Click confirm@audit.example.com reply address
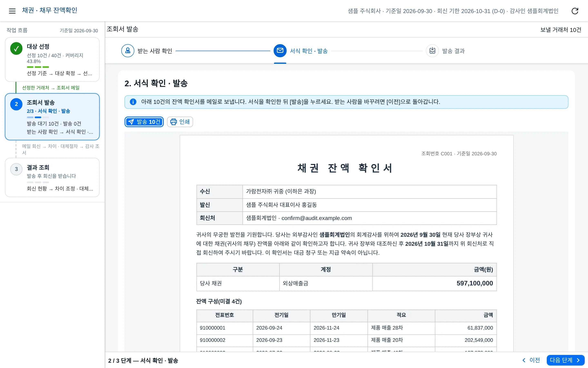Screen dimensions: 588x368 coord(317,218)
